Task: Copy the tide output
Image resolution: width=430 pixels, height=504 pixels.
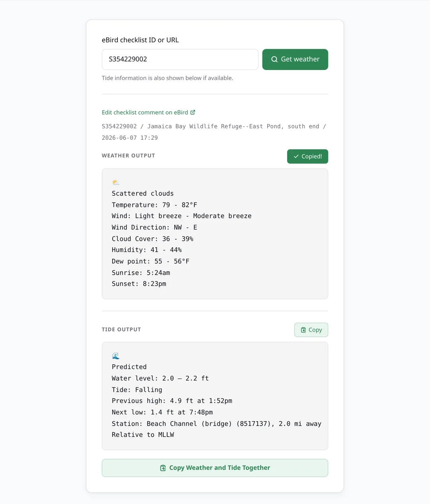Action: 311,330
